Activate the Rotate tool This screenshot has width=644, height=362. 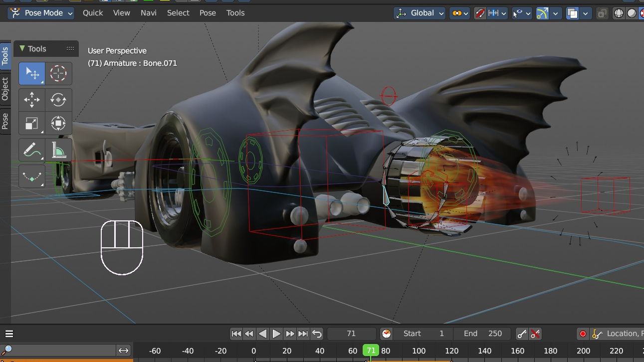coord(58,99)
